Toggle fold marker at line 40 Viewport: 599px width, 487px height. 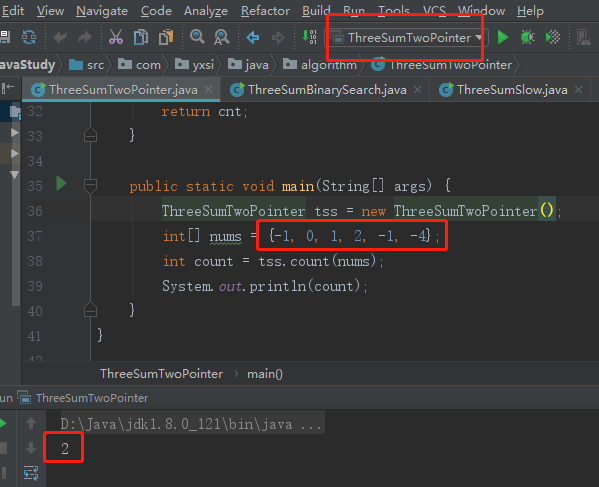pyautogui.click(x=91, y=310)
